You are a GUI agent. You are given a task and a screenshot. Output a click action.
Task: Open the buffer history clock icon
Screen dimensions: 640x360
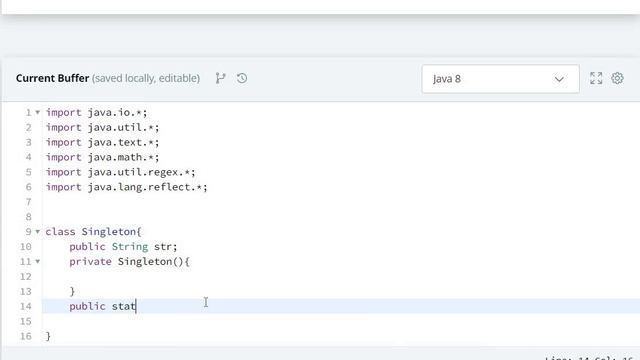click(242, 78)
